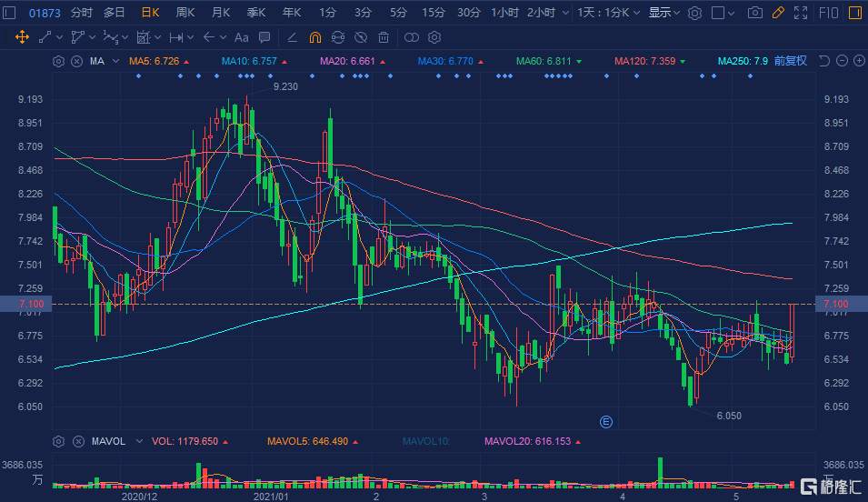Zoom in chart with the plus icon
868x502 pixels.
[858, 61]
